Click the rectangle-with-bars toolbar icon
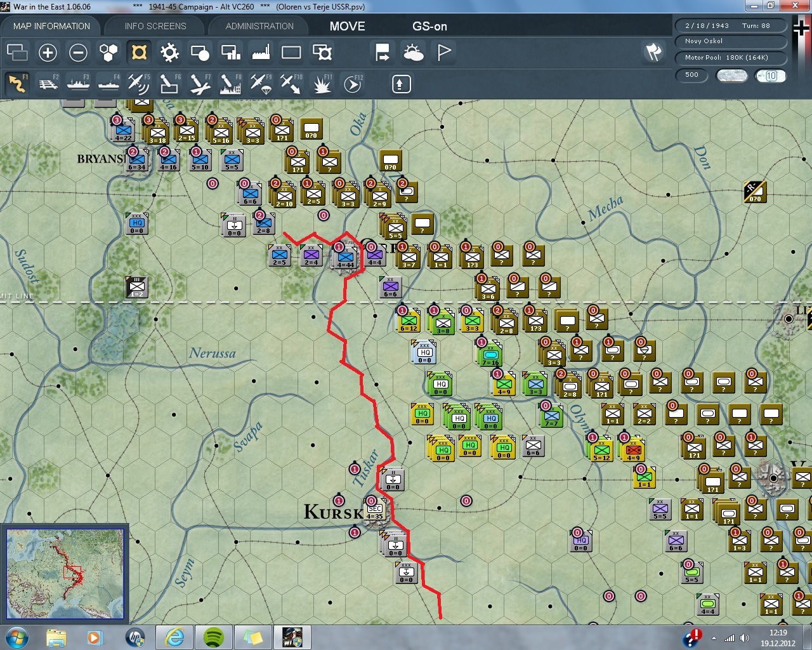 point(230,53)
